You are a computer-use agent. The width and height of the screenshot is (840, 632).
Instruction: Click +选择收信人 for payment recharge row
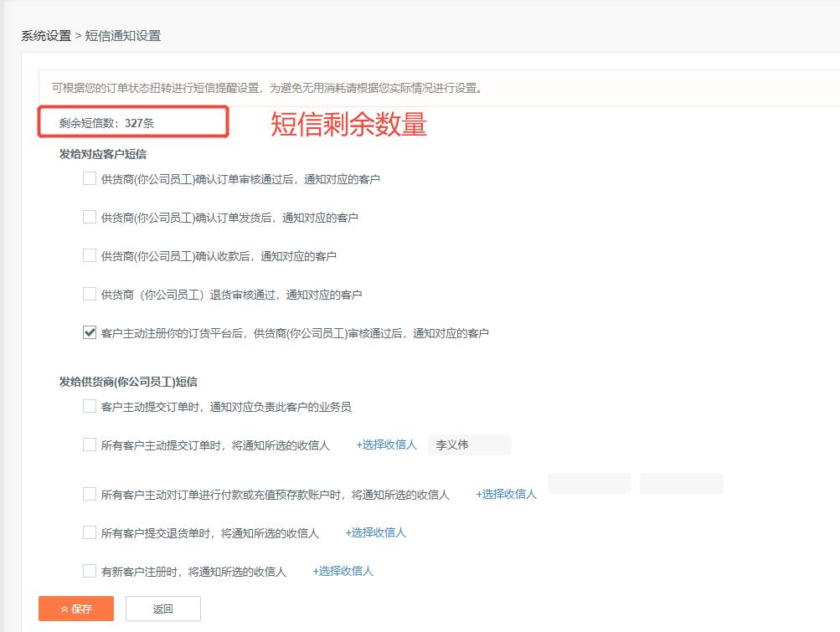pos(506,494)
